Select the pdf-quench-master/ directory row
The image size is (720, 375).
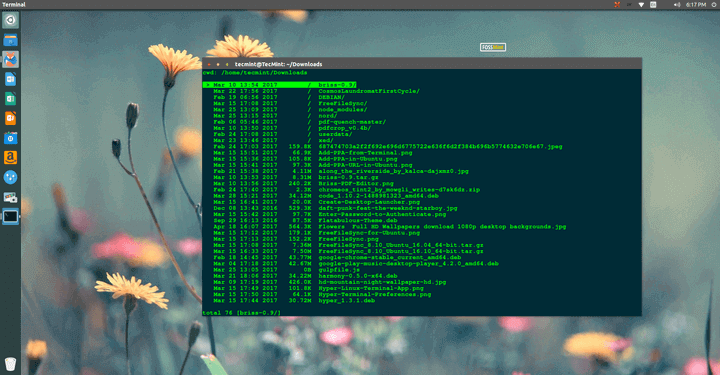(299, 122)
